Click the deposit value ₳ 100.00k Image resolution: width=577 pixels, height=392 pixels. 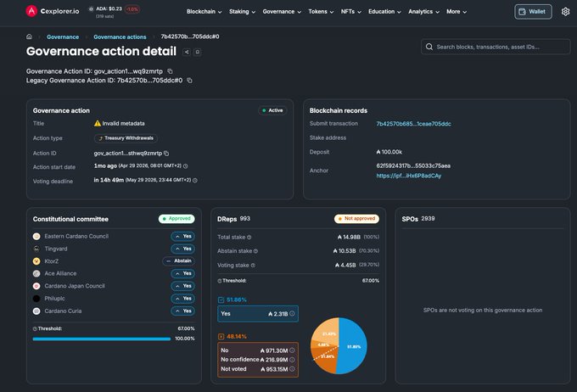click(389, 152)
